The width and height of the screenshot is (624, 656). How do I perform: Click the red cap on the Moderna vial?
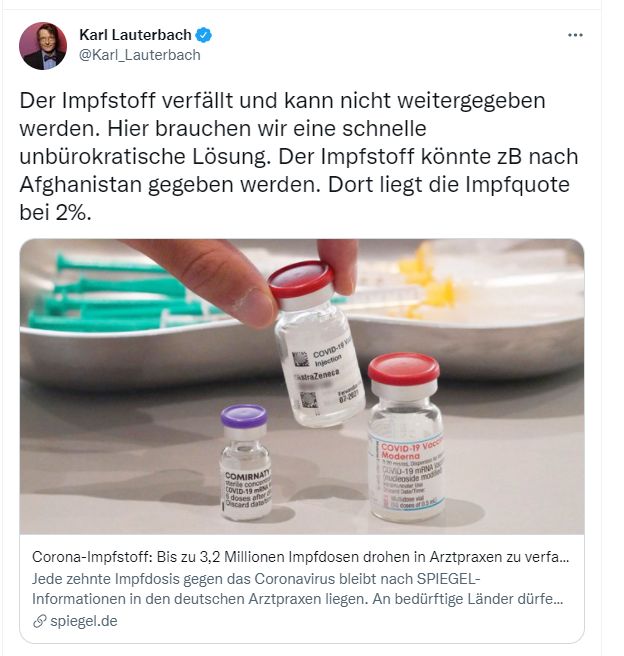[x=404, y=368]
